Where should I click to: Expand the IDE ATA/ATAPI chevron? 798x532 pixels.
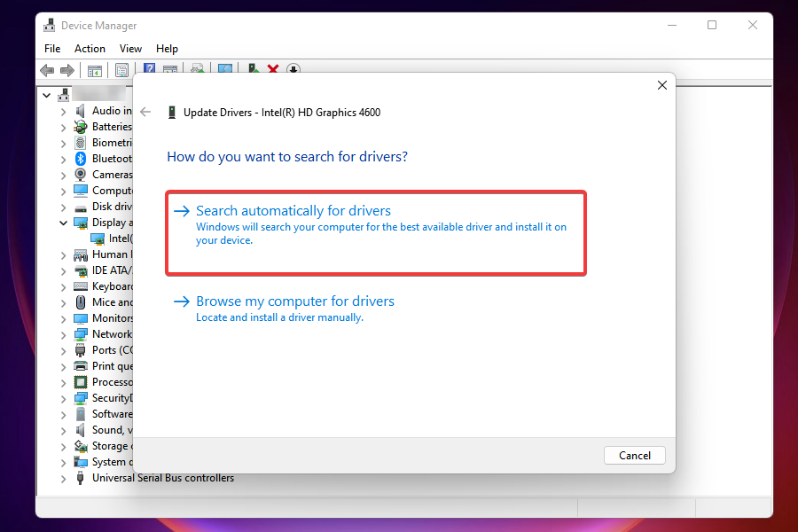tap(63, 270)
